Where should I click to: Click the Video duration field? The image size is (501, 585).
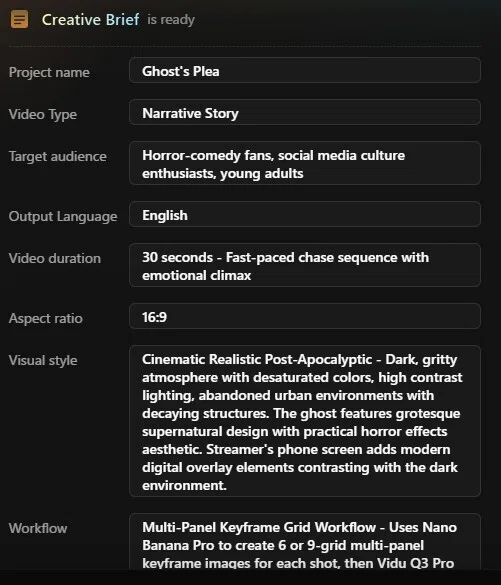tap(305, 265)
